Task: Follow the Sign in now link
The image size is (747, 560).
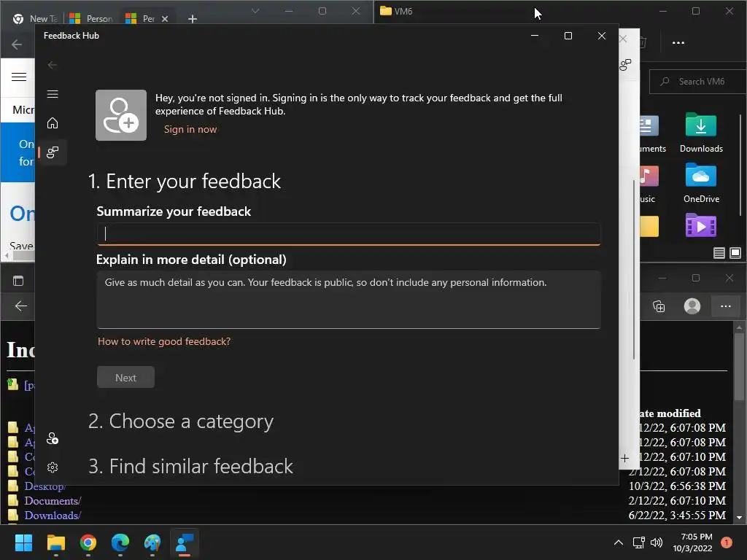Action: point(190,129)
